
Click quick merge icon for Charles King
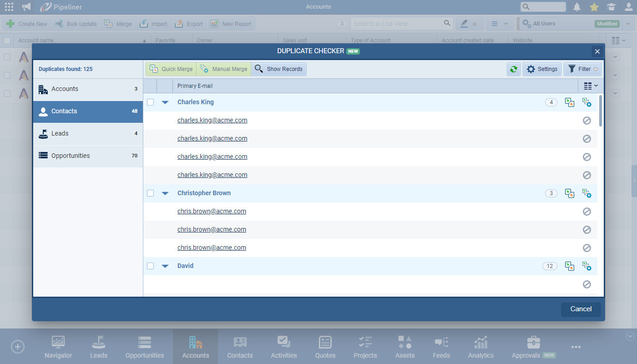click(569, 102)
